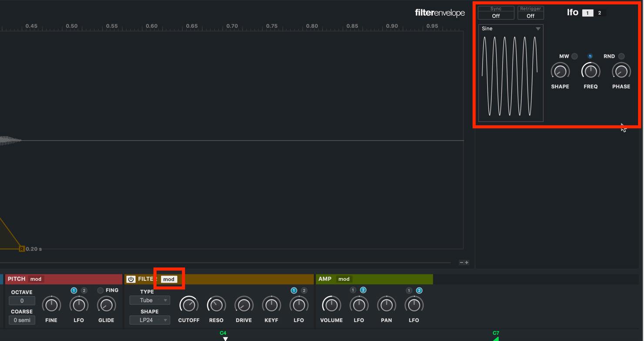Enable the MW modulation wheel toggle
Image resolution: width=644 pixels, height=341 pixels.
574,56
